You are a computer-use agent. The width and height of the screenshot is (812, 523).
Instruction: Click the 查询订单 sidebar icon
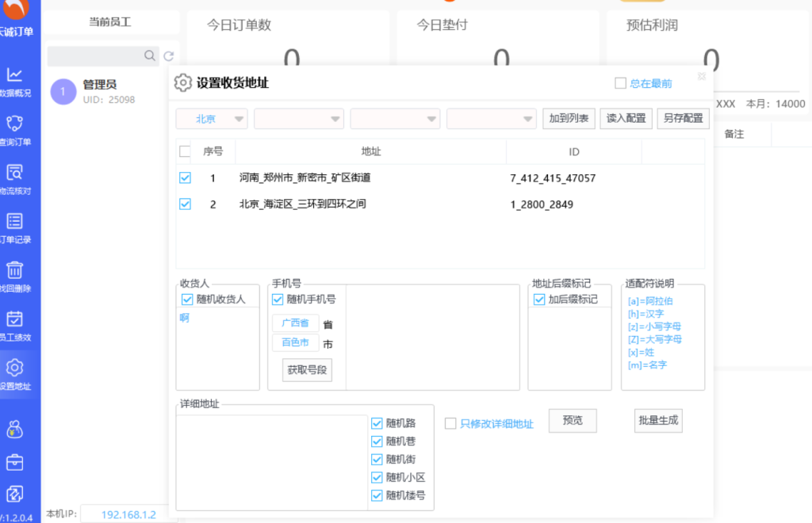[x=14, y=124]
